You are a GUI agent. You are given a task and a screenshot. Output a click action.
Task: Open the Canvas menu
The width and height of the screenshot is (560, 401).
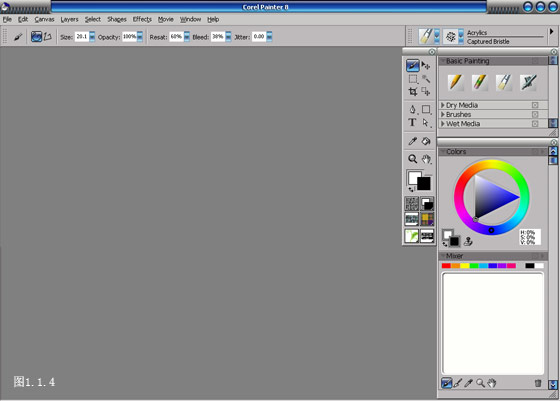tap(44, 19)
